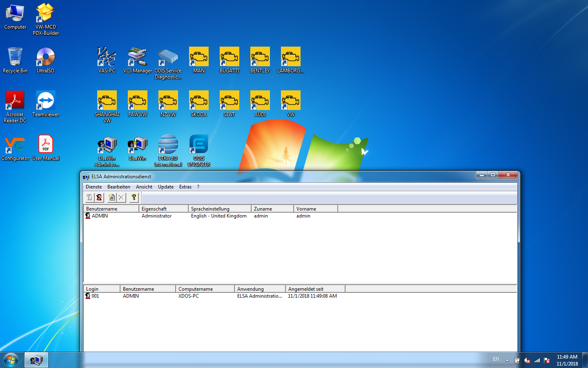
Task: Open the VCI-Manager shortcut
Action: click(138, 60)
